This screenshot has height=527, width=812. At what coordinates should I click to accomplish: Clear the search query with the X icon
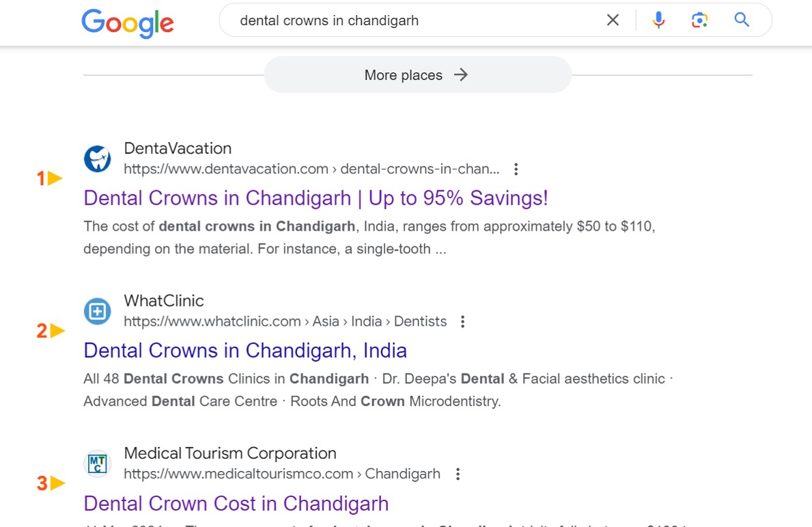tap(613, 20)
